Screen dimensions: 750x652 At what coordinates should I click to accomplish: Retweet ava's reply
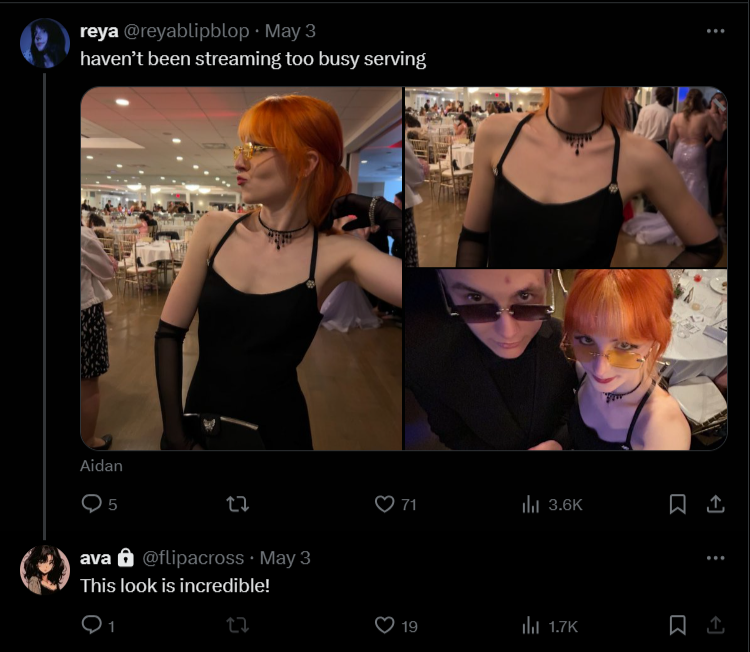[x=238, y=625]
